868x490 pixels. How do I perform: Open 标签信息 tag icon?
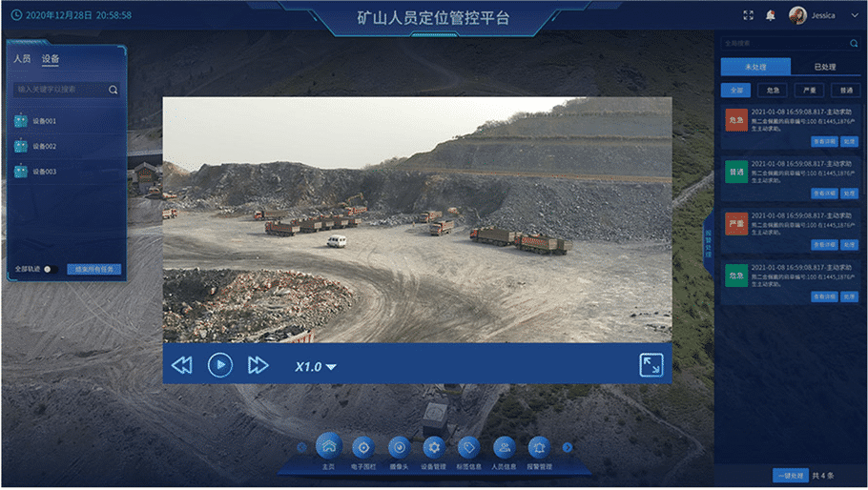pos(469,447)
